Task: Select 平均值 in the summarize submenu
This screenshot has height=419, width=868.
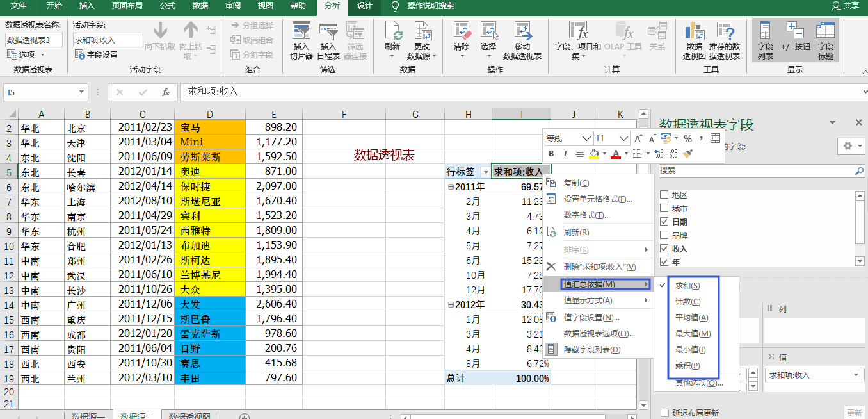Action: [x=691, y=318]
